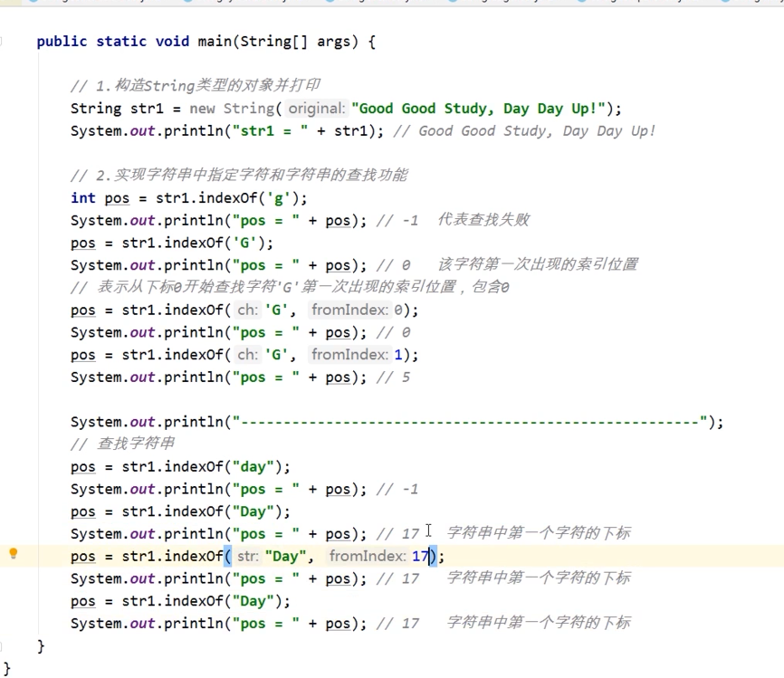Click the gray comment '// Good Good Study, Day Day Up!'
This screenshot has width=784, height=678.
(x=523, y=131)
